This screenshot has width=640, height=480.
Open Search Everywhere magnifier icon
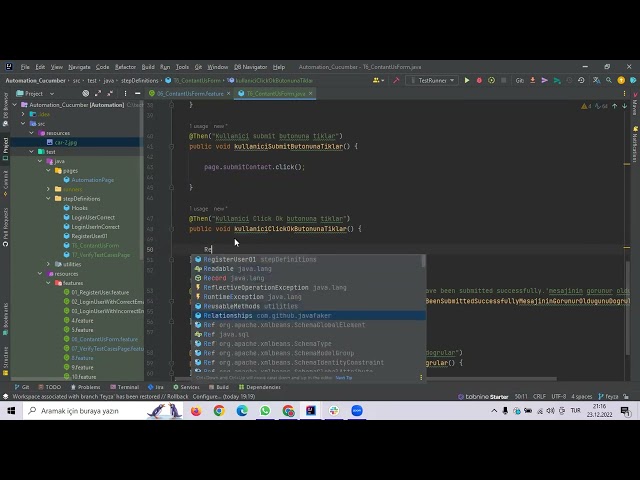tap(609, 80)
